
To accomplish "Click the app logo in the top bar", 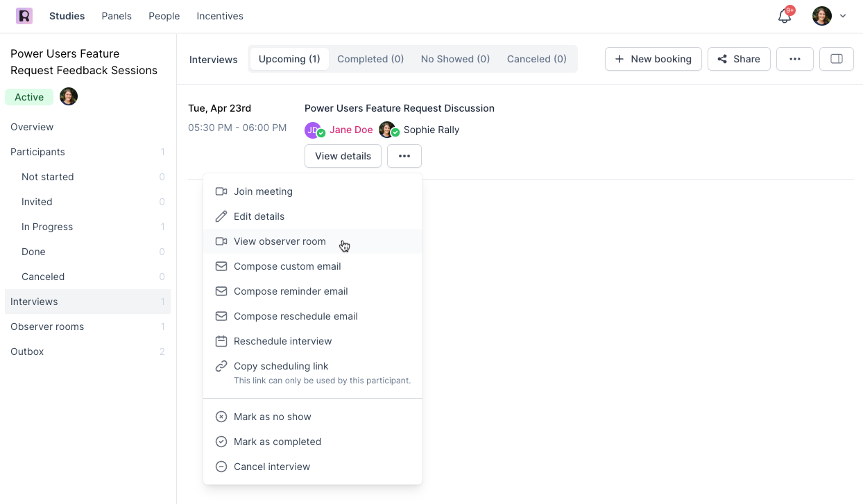I will (24, 16).
